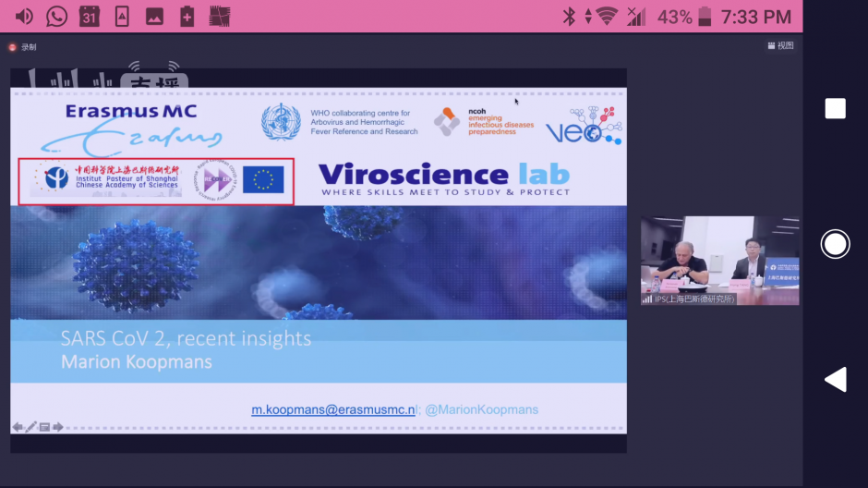Open the WhatsApp notification icon
Image resolution: width=868 pixels, height=488 pixels.
click(56, 17)
